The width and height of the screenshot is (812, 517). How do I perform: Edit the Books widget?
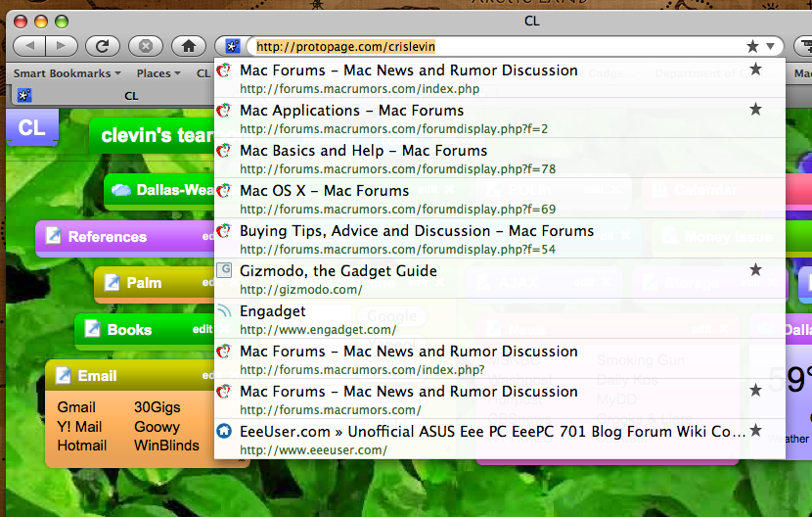202,329
